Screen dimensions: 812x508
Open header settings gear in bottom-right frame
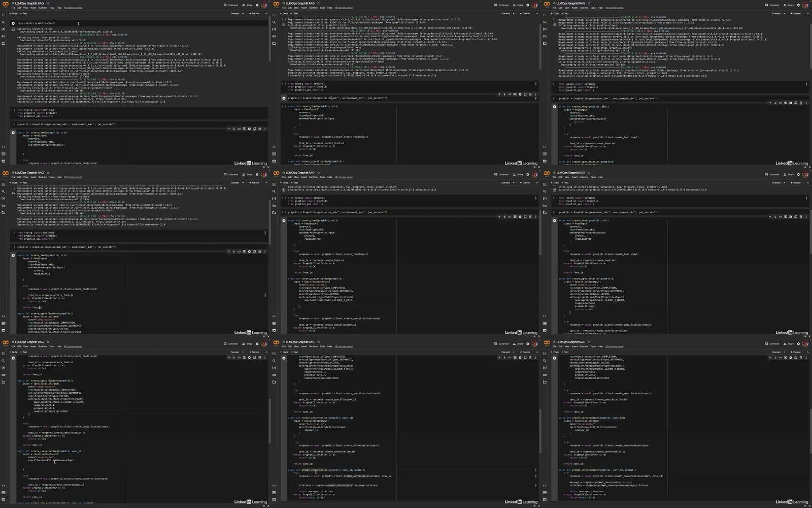pos(798,344)
